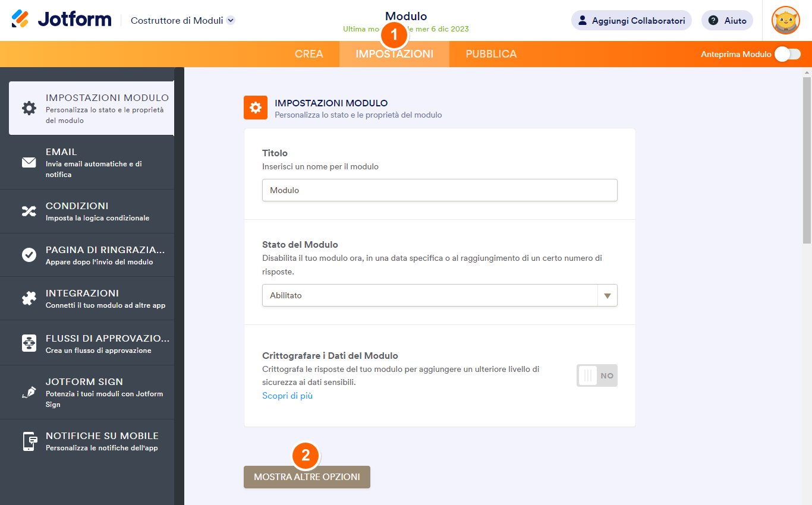Viewport: 812px width, 505px height.
Task: Switch to the PUBBLICA tab
Action: (x=491, y=53)
